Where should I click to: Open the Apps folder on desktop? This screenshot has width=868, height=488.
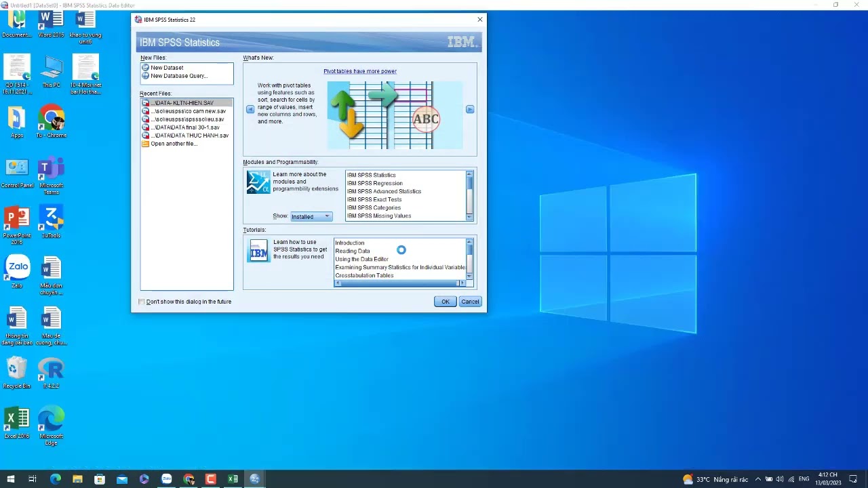click(x=17, y=122)
